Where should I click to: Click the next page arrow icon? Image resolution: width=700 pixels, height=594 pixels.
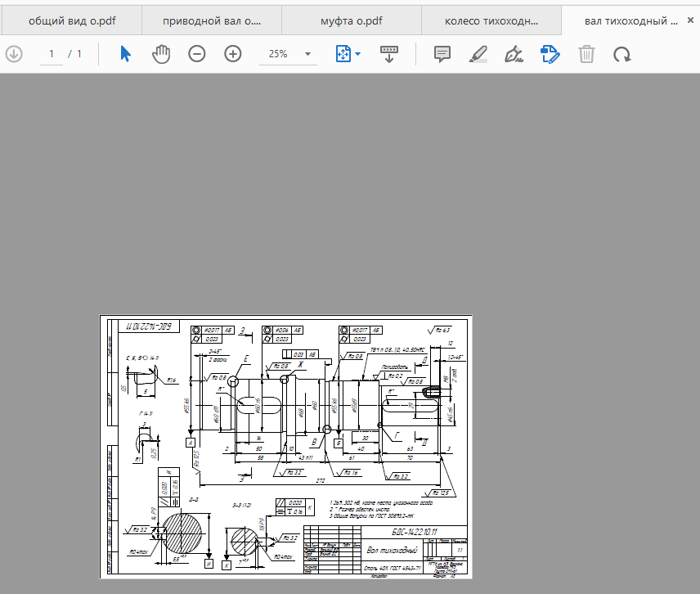(x=14, y=54)
